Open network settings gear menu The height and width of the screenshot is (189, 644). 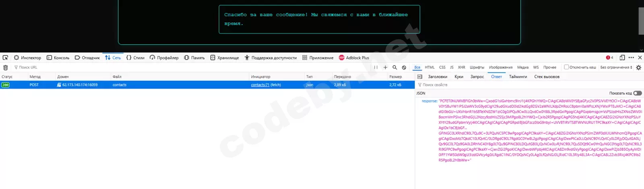[x=638, y=67]
